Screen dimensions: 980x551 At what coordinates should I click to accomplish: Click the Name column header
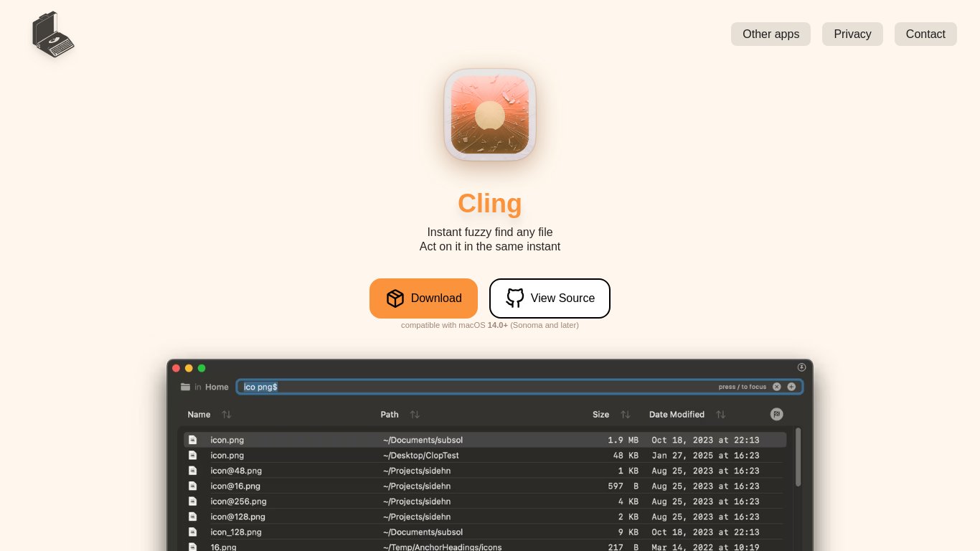pyautogui.click(x=199, y=415)
